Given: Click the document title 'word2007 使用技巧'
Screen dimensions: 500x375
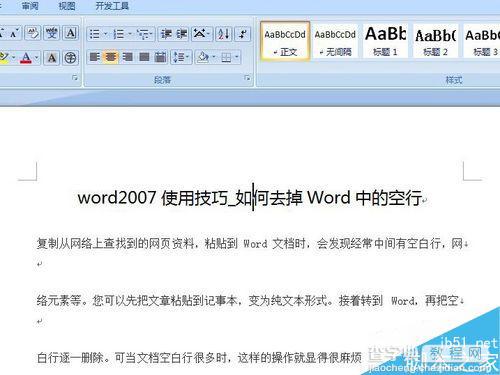Looking at the screenshot, I should pos(152,198).
